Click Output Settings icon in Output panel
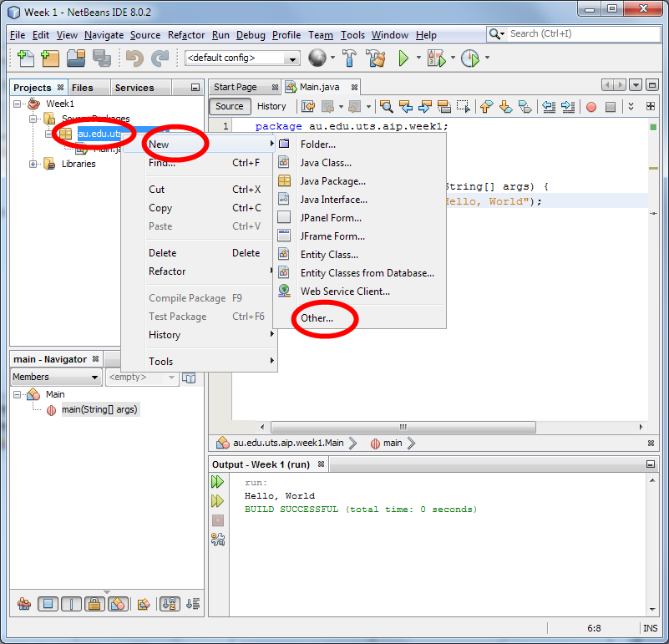The width and height of the screenshot is (669, 644). click(x=217, y=539)
